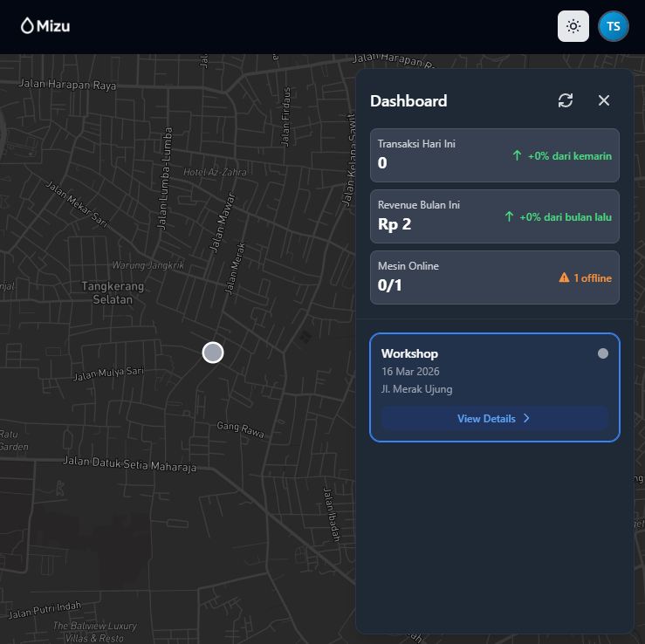
Task: Click the gray status dot on Workshop card
Action: [603, 353]
